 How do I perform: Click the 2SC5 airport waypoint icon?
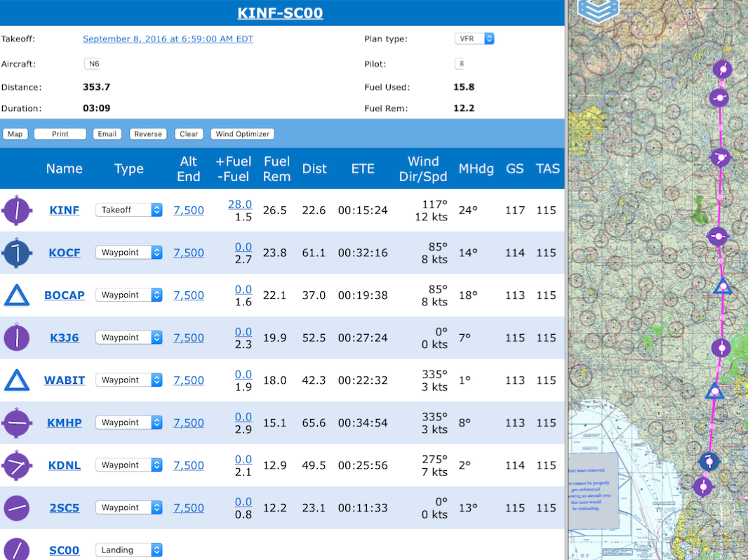(17, 507)
